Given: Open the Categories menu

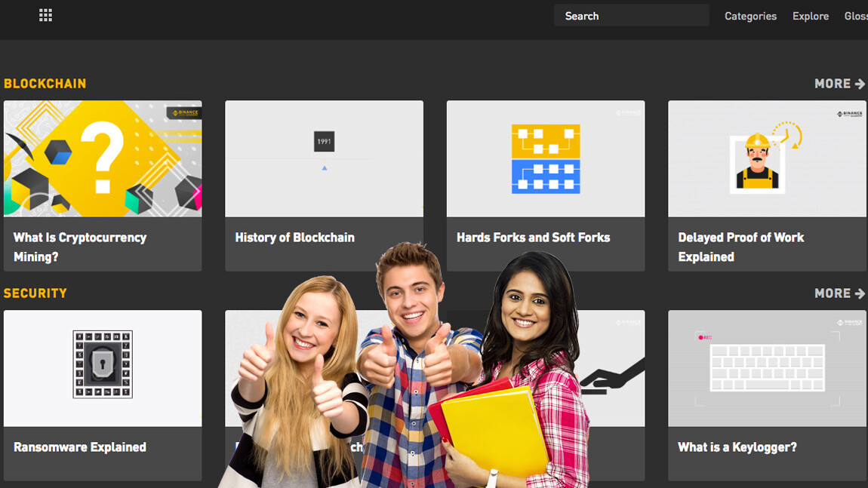Looking at the screenshot, I should click(750, 16).
